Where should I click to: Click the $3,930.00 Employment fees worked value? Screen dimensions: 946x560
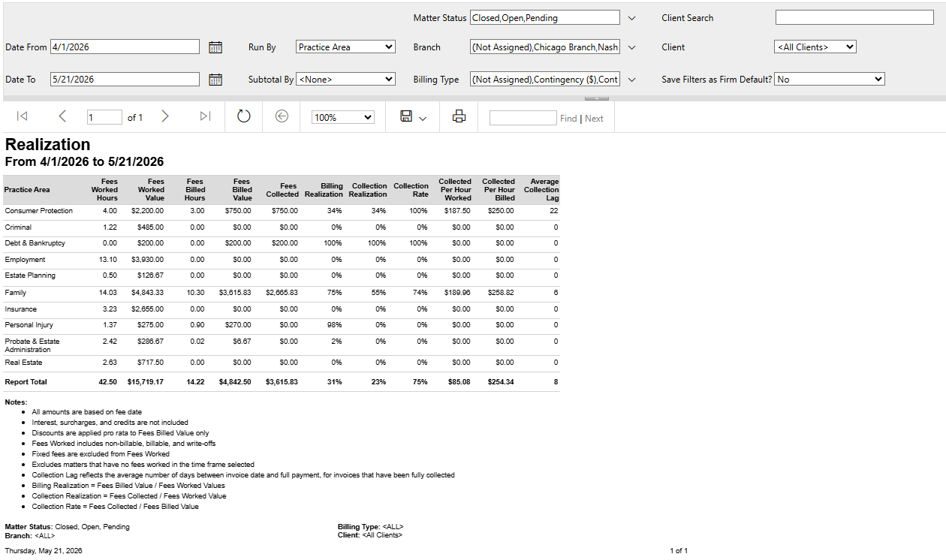tap(148, 260)
